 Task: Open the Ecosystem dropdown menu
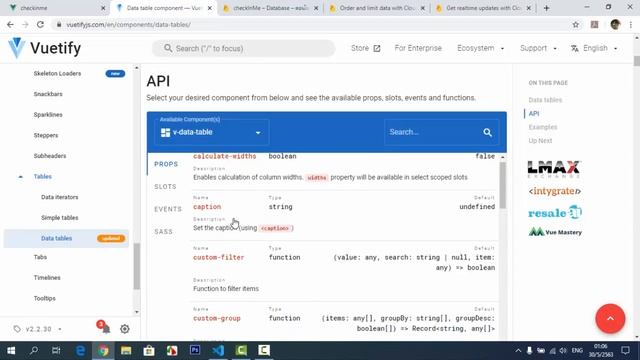480,48
